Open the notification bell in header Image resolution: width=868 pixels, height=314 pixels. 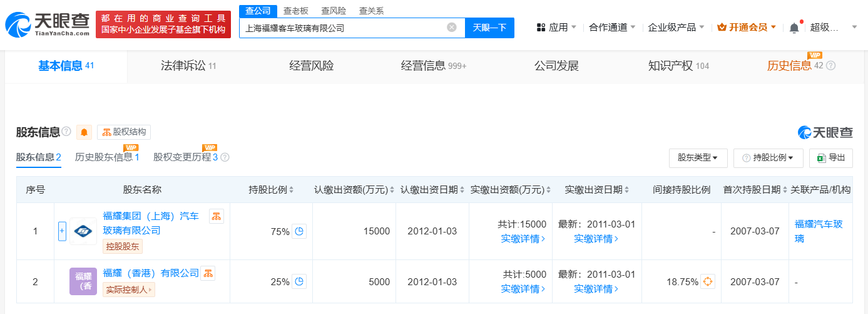coord(794,28)
